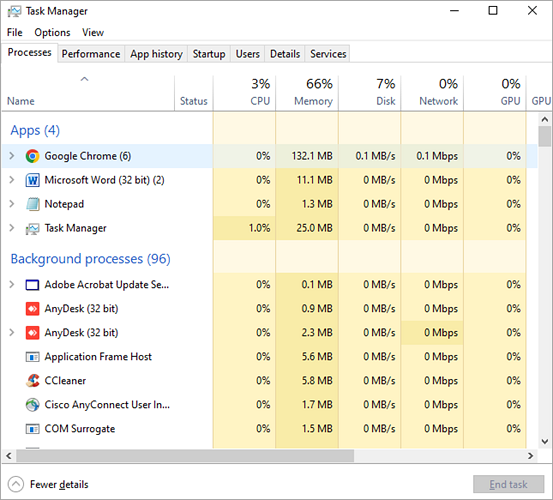Click Task Manager's 25.0 MB memory cell
The image size is (553, 500).
coord(307,228)
